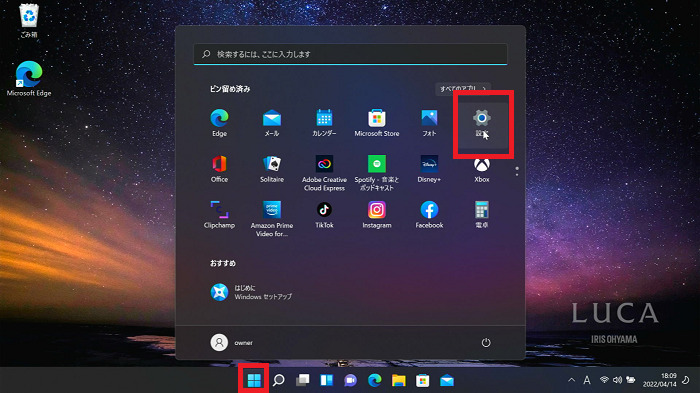Open the Edge app in pinned apps
The width and height of the screenshot is (700, 393).
[219, 123]
